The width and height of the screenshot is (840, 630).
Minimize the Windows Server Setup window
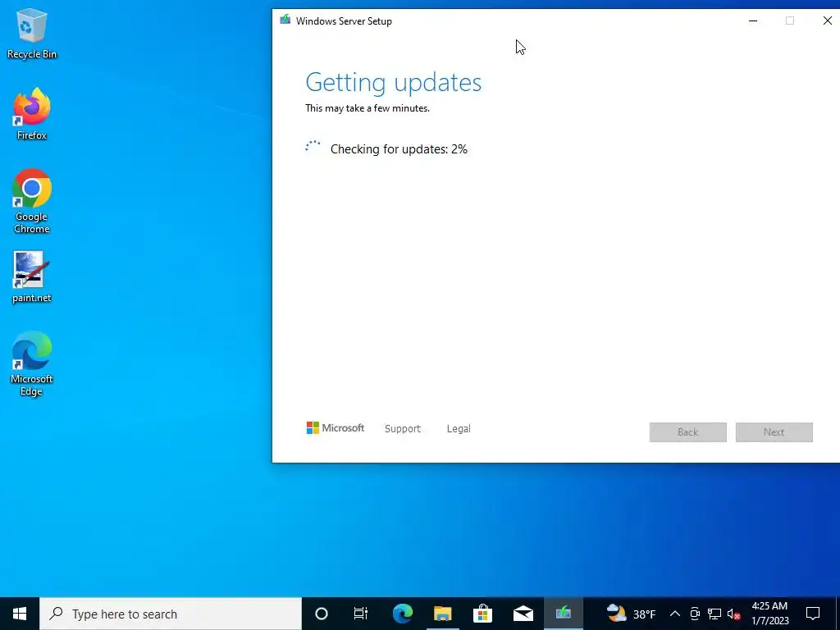point(753,21)
